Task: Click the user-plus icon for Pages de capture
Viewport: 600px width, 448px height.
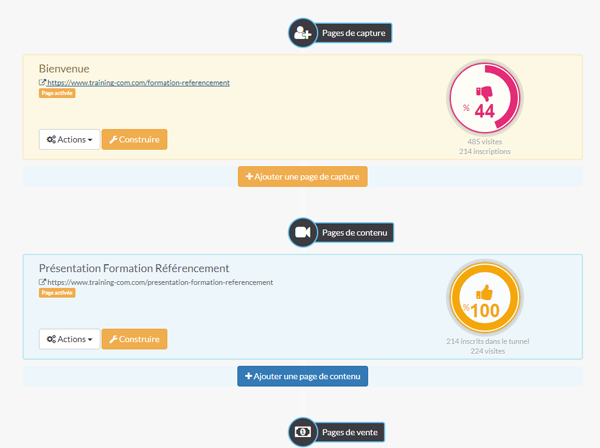Action: pyautogui.click(x=302, y=33)
